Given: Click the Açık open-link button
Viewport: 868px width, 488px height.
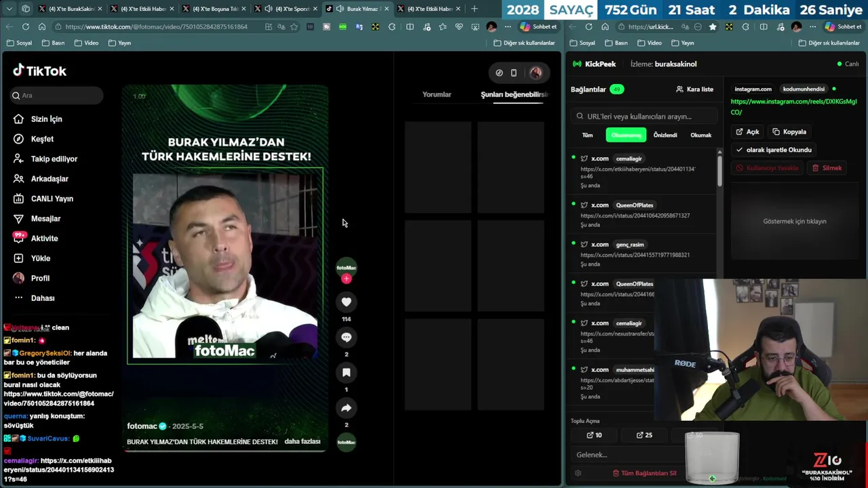Looking at the screenshot, I should (x=748, y=132).
